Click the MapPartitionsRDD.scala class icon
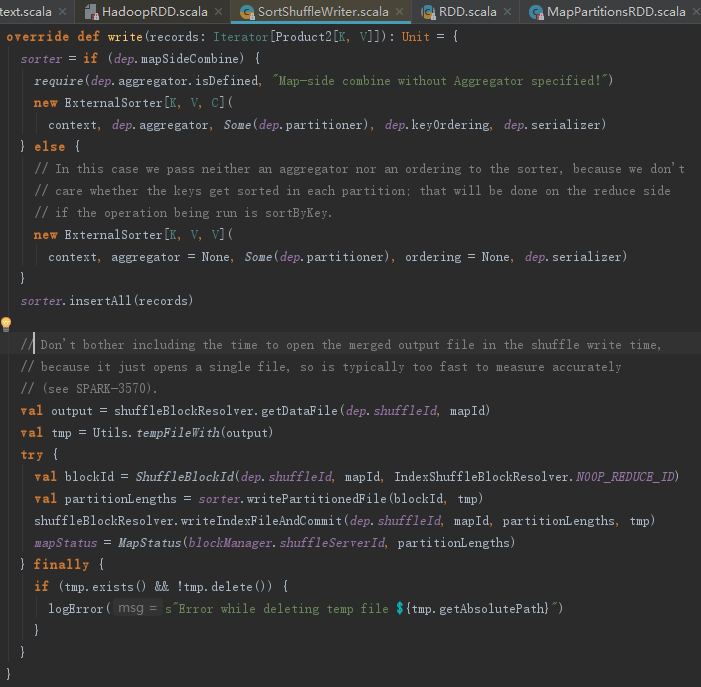Image resolution: width=701 pixels, height=687 pixels. [x=536, y=12]
